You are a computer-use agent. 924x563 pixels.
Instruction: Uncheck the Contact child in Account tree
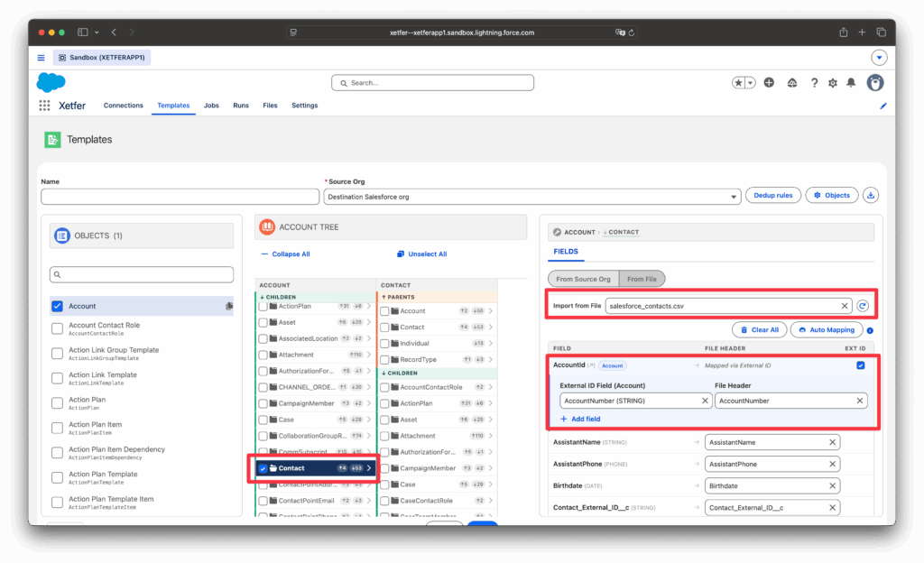point(263,468)
